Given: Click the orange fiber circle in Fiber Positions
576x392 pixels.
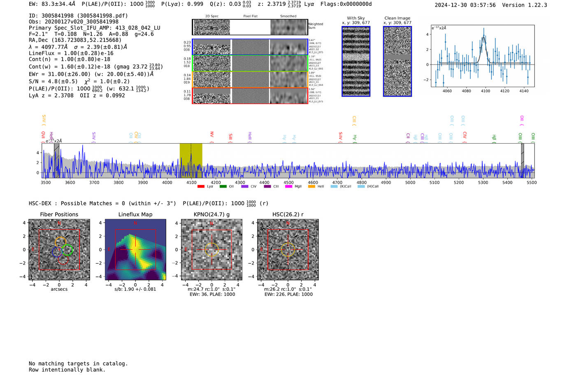Looking at the screenshot, I should 60,242.
